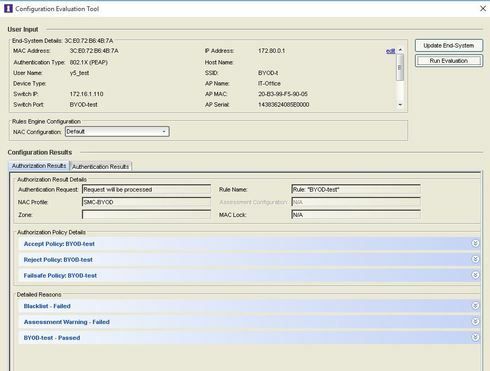This screenshot has width=490, height=371.
Task: Select the AP Serial value
Action: [284, 105]
